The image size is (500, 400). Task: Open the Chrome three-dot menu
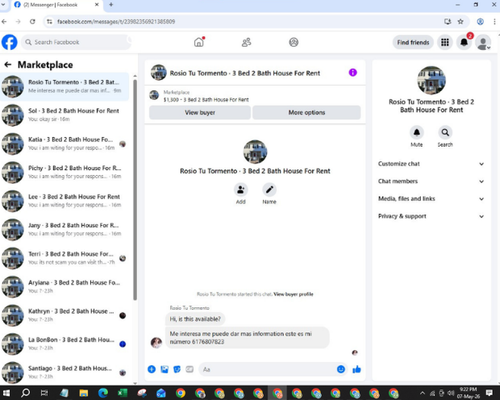(x=494, y=22)
